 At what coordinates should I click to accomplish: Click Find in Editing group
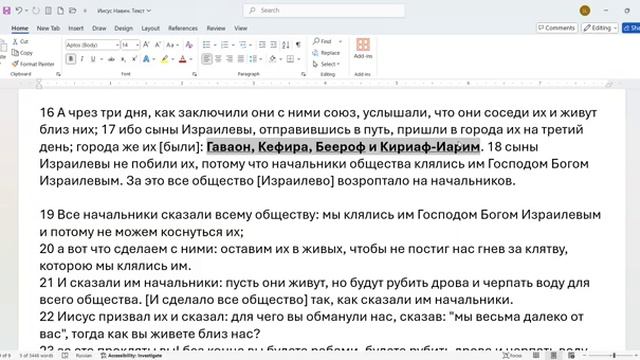click(x=322, y=41)
